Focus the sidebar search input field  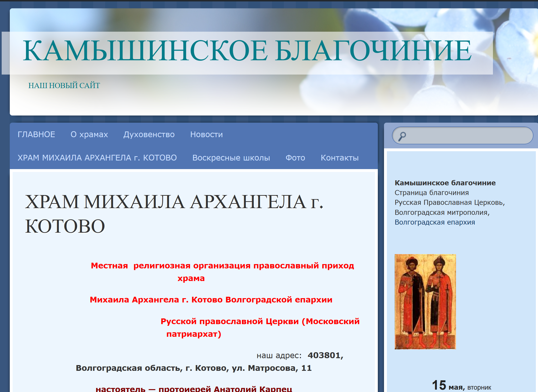pos(462,136)
